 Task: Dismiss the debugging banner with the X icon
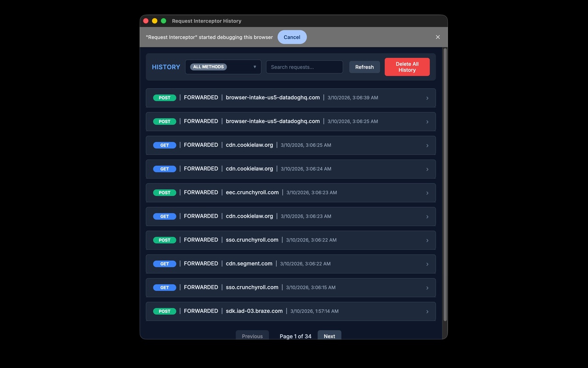click(x=437, y=37)
